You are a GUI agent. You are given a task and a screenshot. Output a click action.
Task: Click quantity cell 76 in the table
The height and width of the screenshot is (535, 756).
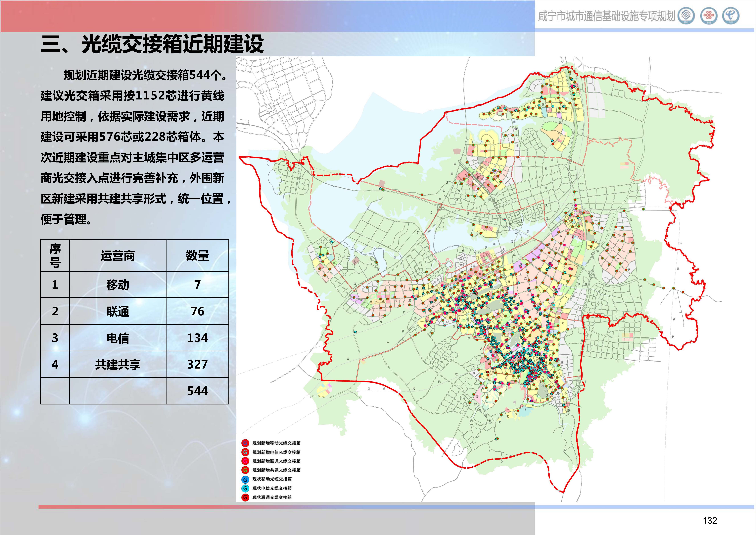click(x=197, y=311)
